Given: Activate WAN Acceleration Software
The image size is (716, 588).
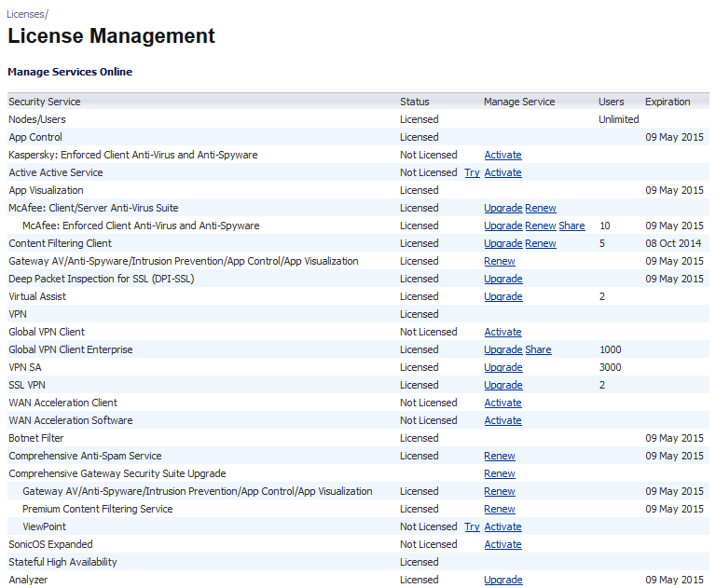Looking at the screenshot, I should click(503, 420).
